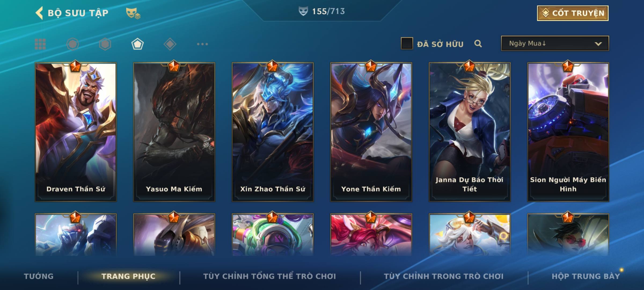Select the Yasuo Ma Kiếm skin card
Viewport: 644px width, 290px height.
(x=174, y=132)
